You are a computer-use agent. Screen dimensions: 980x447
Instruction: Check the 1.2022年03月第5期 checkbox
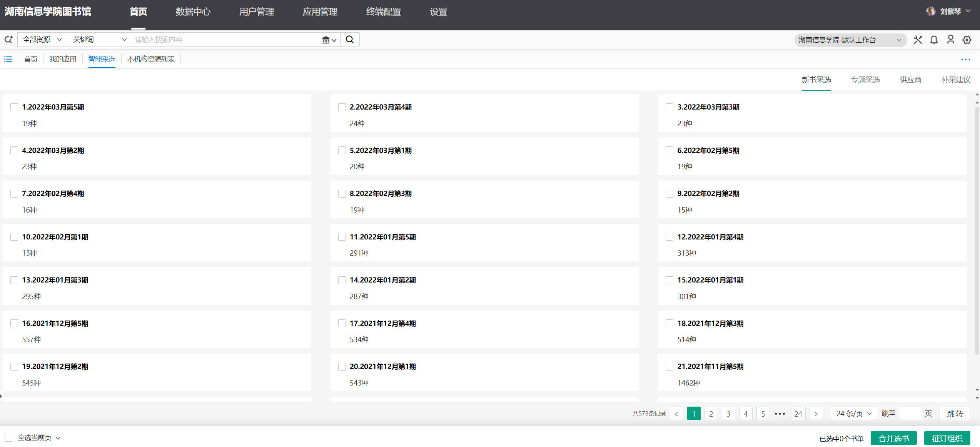tap(14, 107)
